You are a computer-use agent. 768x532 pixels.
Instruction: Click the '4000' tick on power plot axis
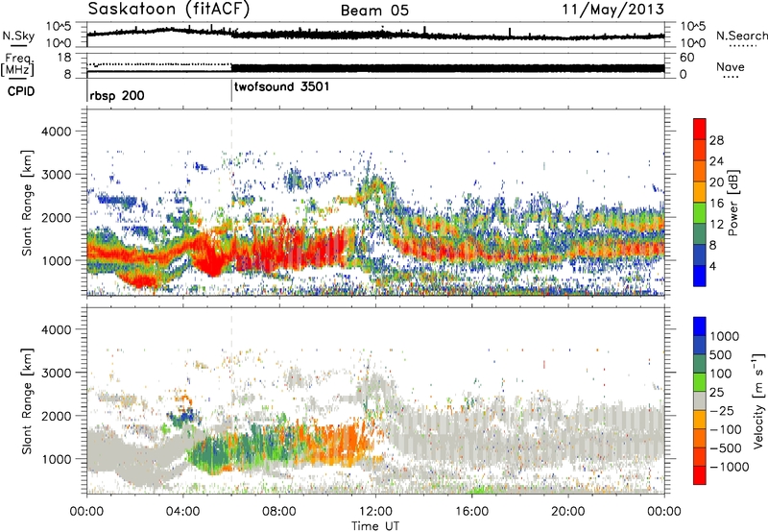click(56, 132)
